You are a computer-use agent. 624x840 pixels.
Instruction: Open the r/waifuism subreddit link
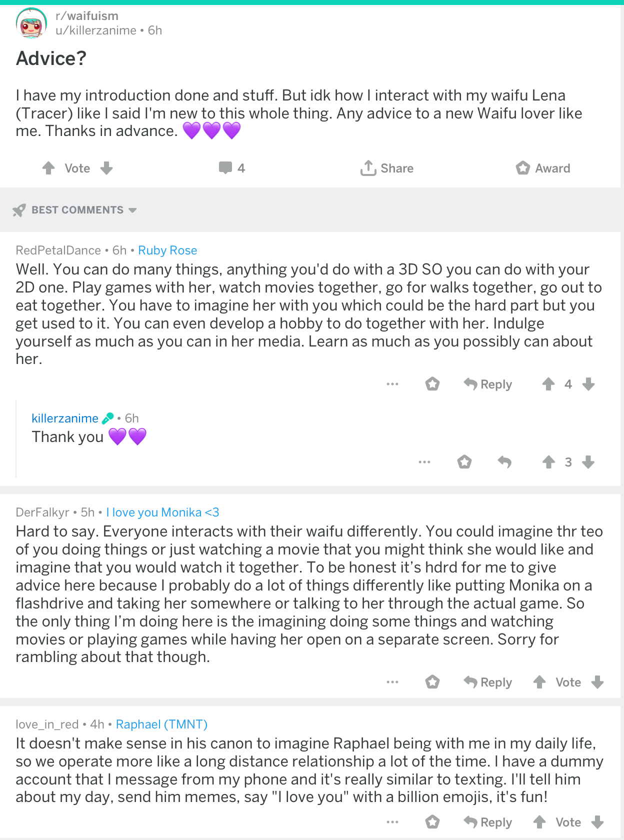pyautogui.click(x=87, y=16)
